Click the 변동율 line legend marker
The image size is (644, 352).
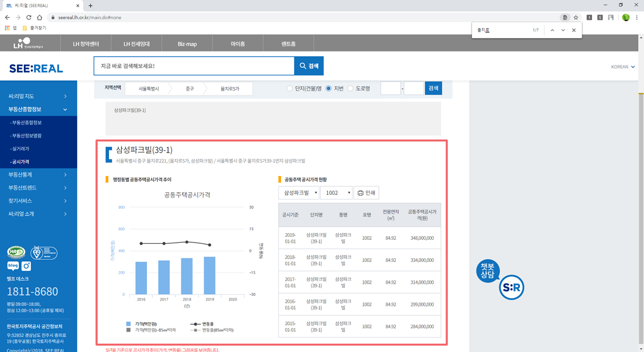[195, 324]
